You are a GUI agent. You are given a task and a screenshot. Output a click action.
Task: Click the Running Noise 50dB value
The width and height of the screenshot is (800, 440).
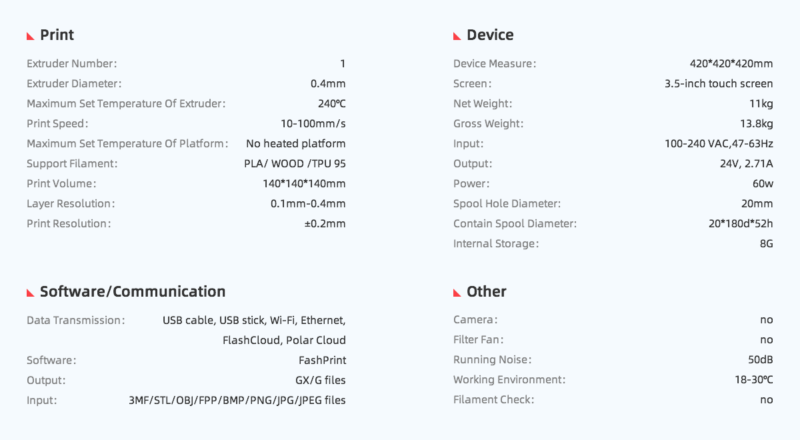(x=760, y=360)
